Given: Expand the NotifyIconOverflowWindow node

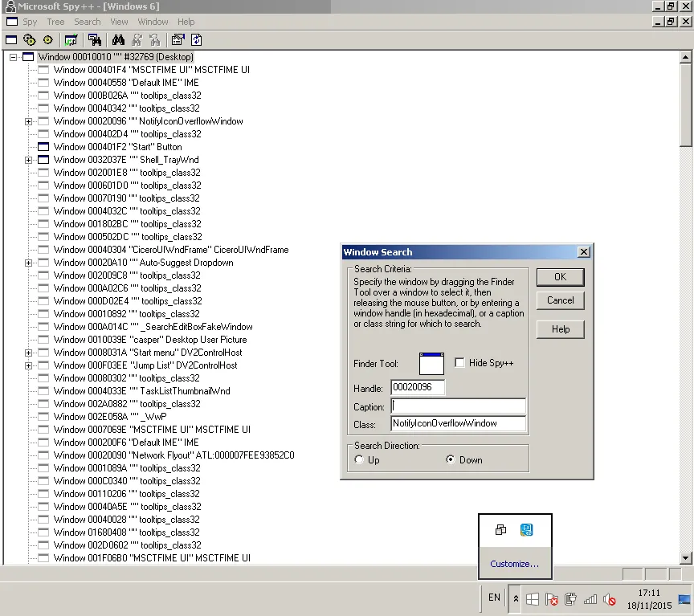Looking at the screenshot, I should [x=28, y=121].
